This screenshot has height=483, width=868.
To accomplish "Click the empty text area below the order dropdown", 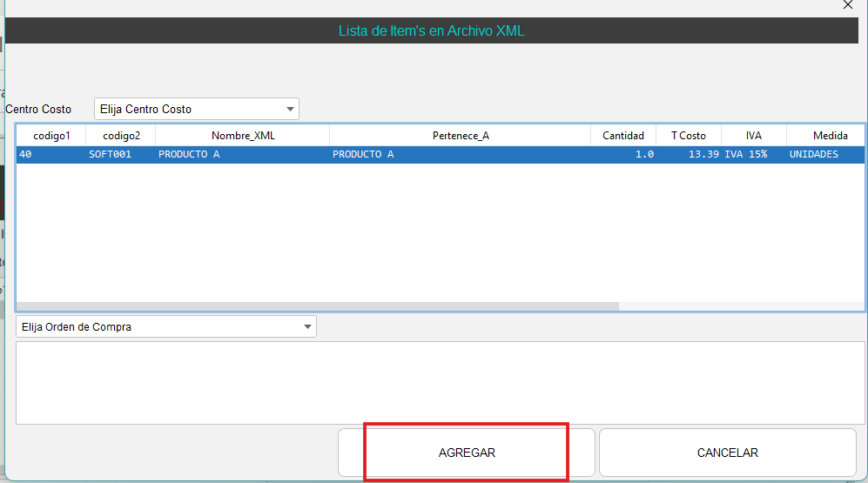I will coord(441,383).
